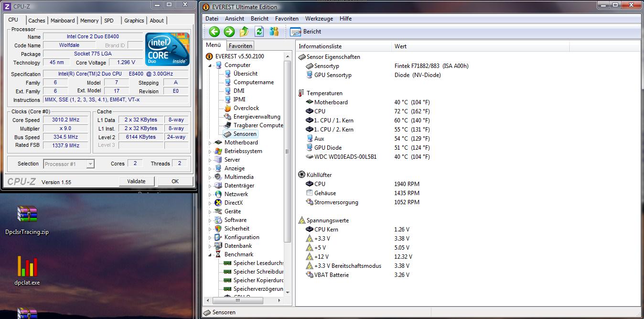Click the Energieverwaltung icon in tree
The image size is (644, 319).
coord(228,117)
